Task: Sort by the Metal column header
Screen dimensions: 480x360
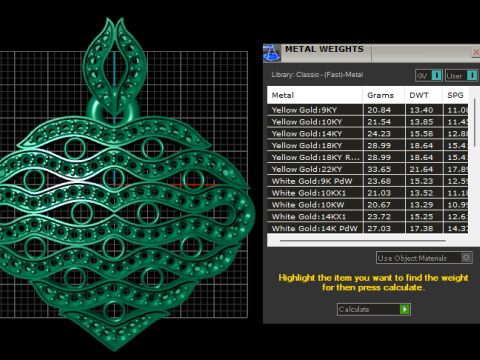Action: pos(315,95)
